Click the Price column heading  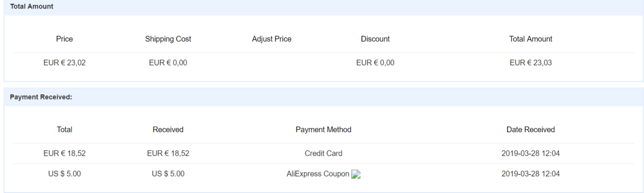[64, 39]
